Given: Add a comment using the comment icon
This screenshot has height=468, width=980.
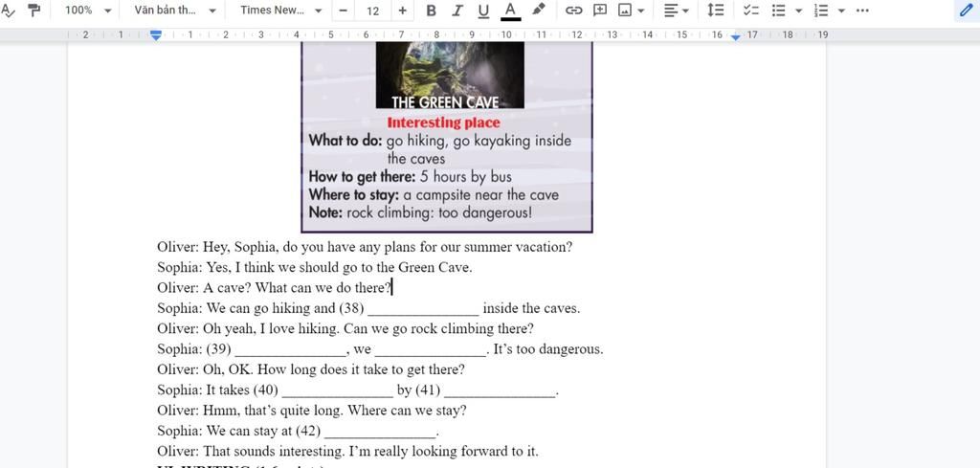Looking at the screenshot, I should pyautogui.click(x=600, y=11).
